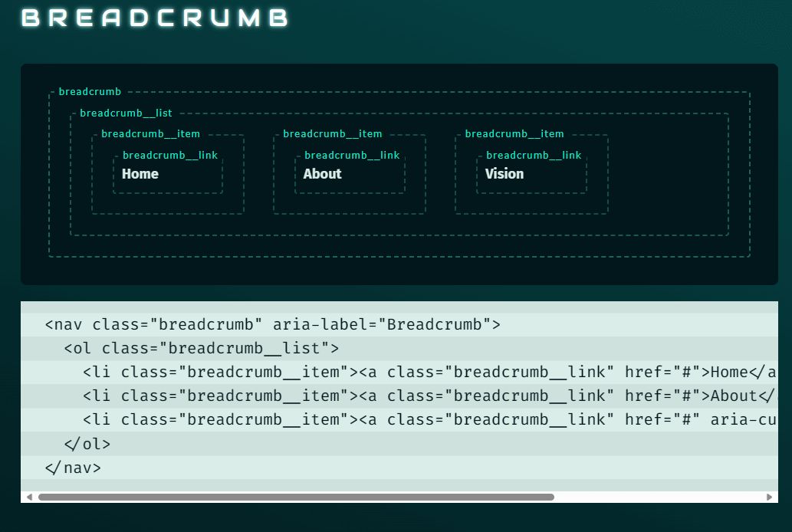This screenshot has height=532, width=792.
Task: Click the breadcrumb__link label above About
Action: (352, 156)
